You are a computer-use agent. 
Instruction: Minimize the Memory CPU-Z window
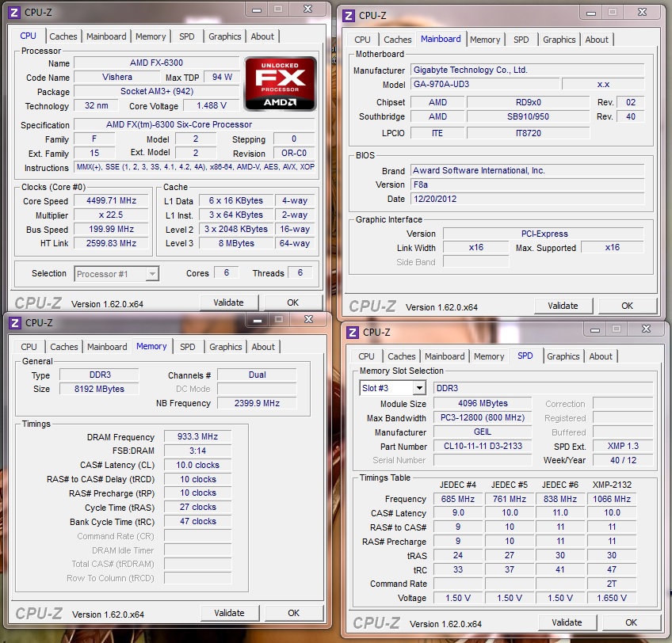click(x=258, y=320)
